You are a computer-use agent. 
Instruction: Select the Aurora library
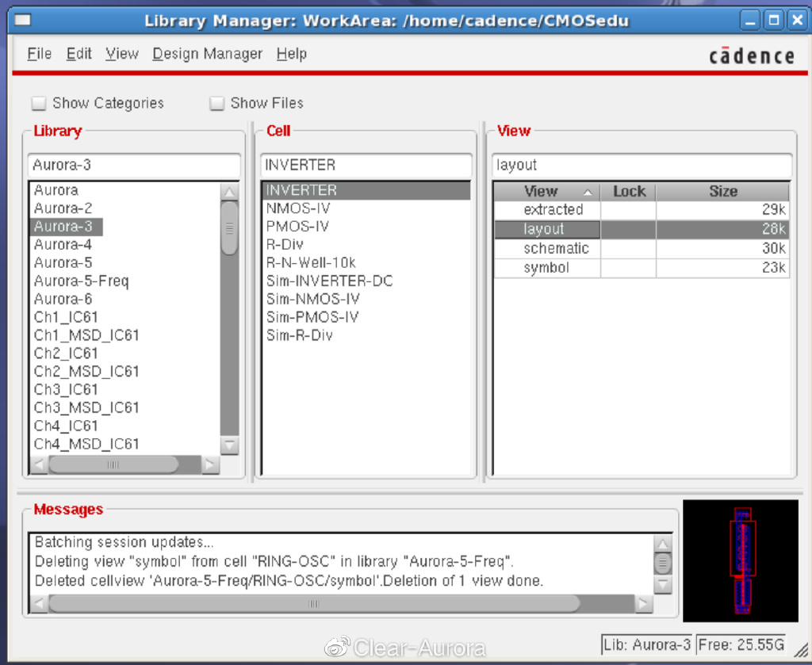56,190
